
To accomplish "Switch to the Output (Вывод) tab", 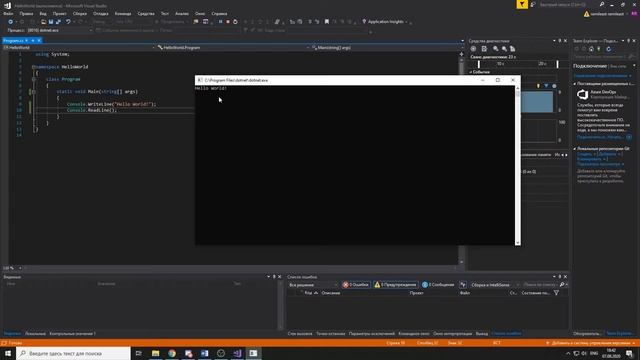I will 482,334.
